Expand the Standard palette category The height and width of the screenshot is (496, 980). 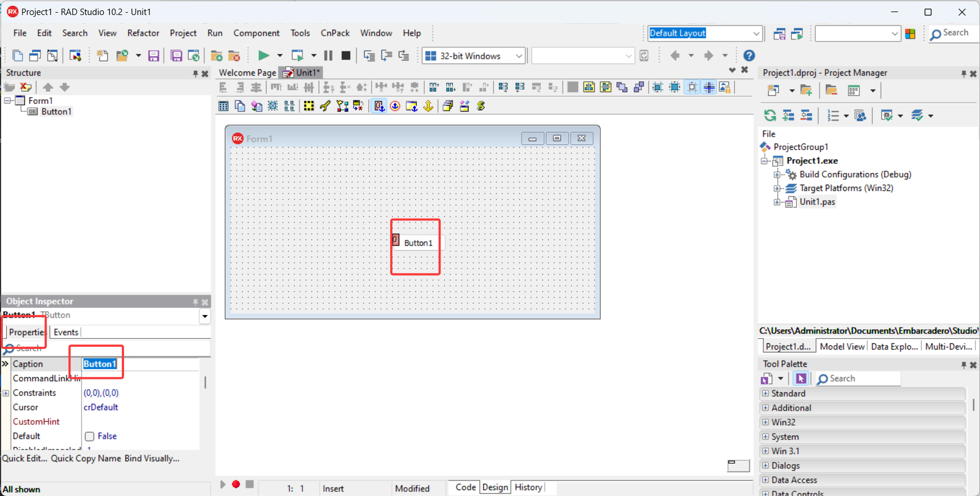[x=765, y=393]
